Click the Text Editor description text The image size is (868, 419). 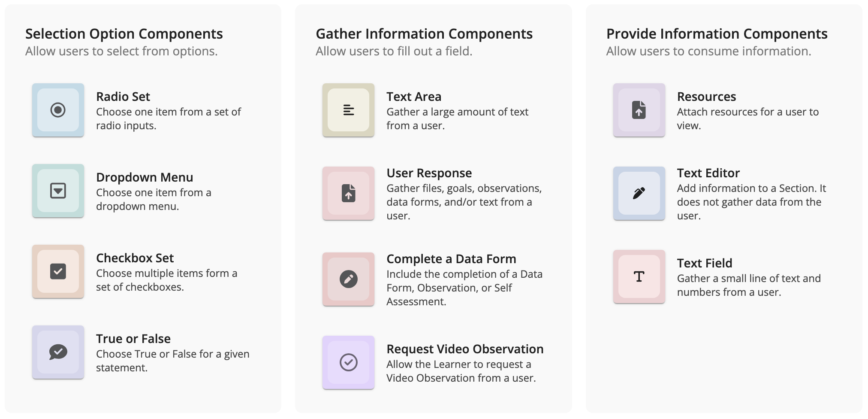coord(751,202)
